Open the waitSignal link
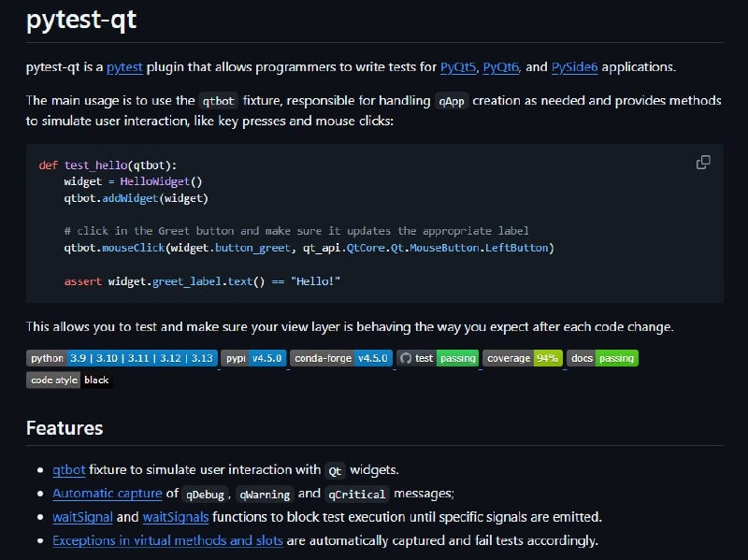The height and width of the screenshot is (560, 748). [82, 517]
